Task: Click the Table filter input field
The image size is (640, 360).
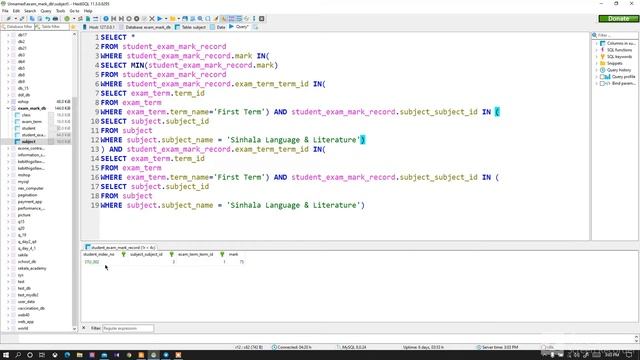Action: coord(52,27)
